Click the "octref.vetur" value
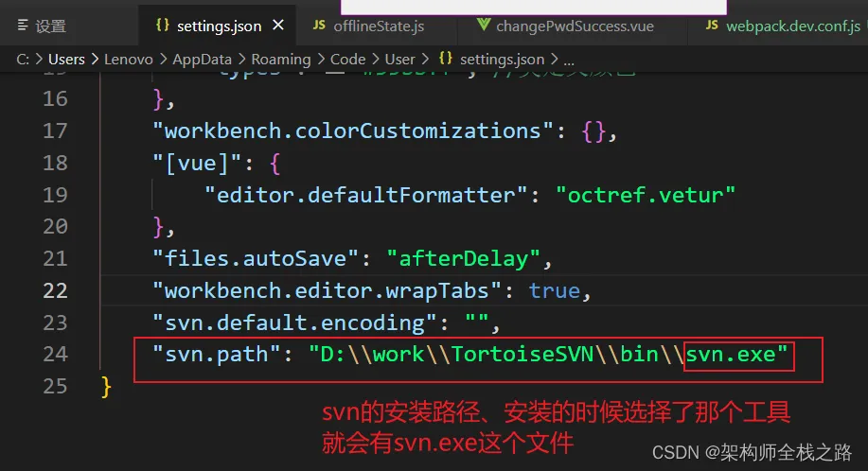This screenshot has height=471, width=868. [x=646, y=195]
